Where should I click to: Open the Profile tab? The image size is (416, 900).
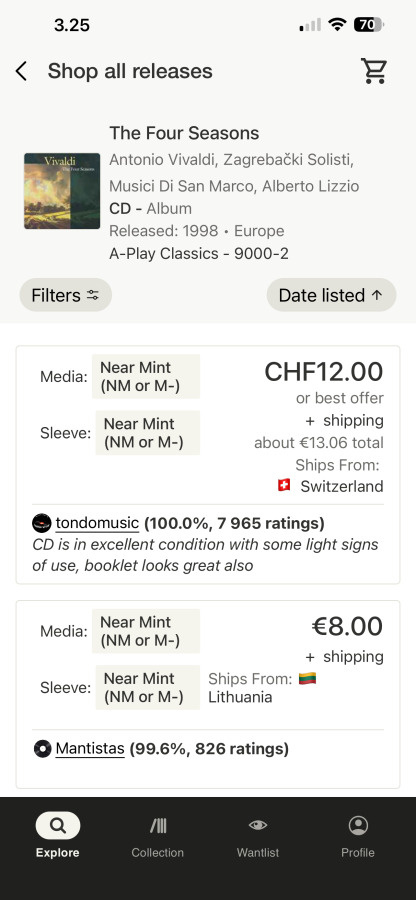tap(358, 835)
